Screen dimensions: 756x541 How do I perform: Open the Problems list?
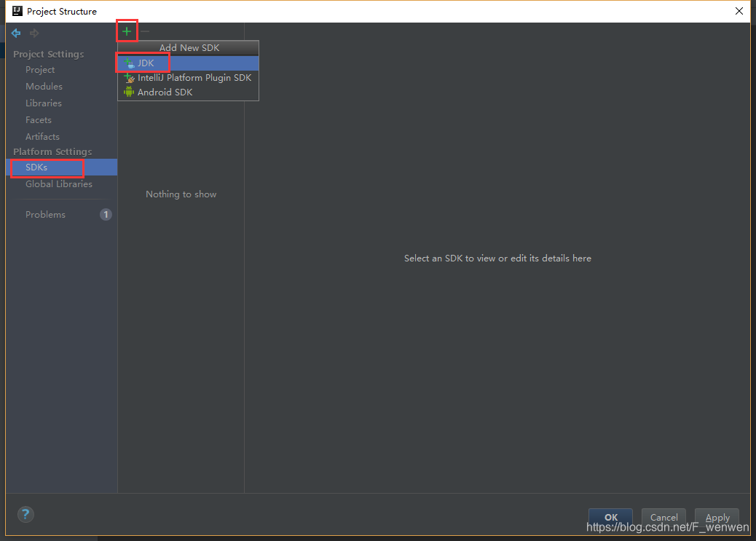click(45, 215)
